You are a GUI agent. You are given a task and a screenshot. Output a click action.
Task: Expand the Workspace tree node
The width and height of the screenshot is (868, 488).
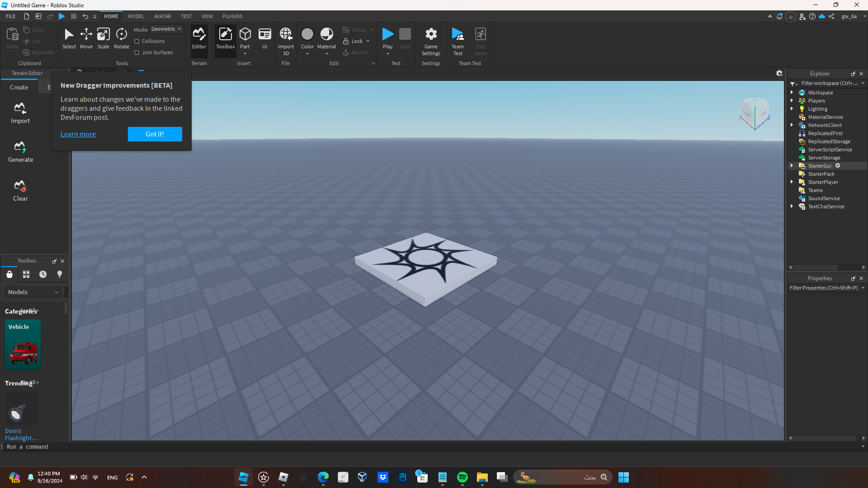click(792, 93)
